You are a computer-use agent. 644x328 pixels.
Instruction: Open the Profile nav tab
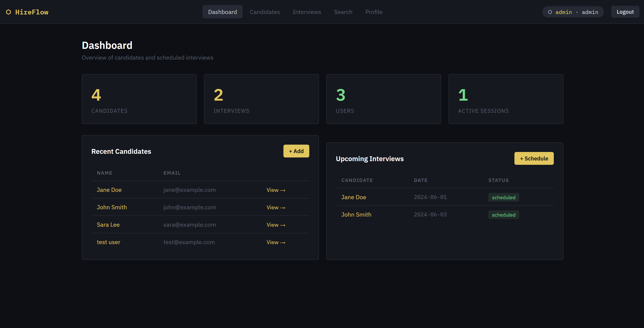click(x=373, y=12)
